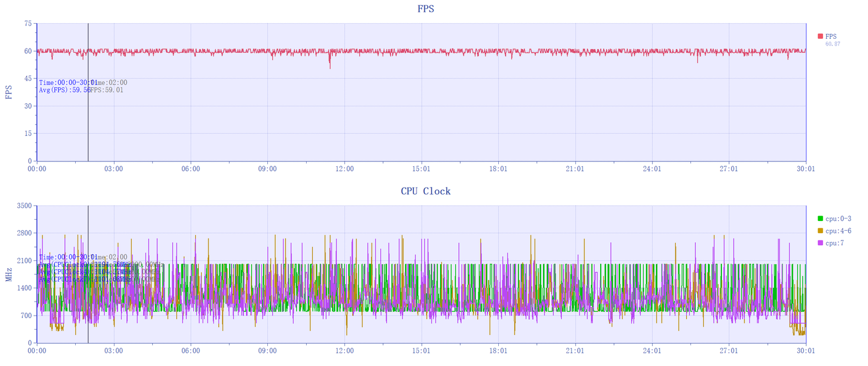Click the 15:01 time label under CPU Clock chart
Viewport: 868px width, 366px height.
(421, 351)
